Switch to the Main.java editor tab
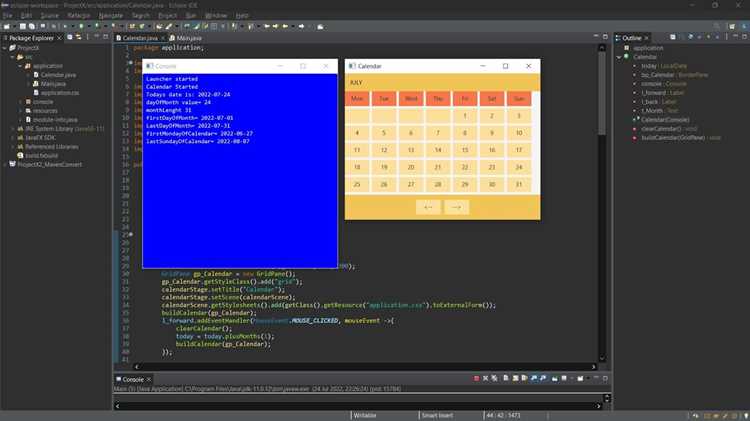This screenshot has height=421, width=750. (186, 38)
